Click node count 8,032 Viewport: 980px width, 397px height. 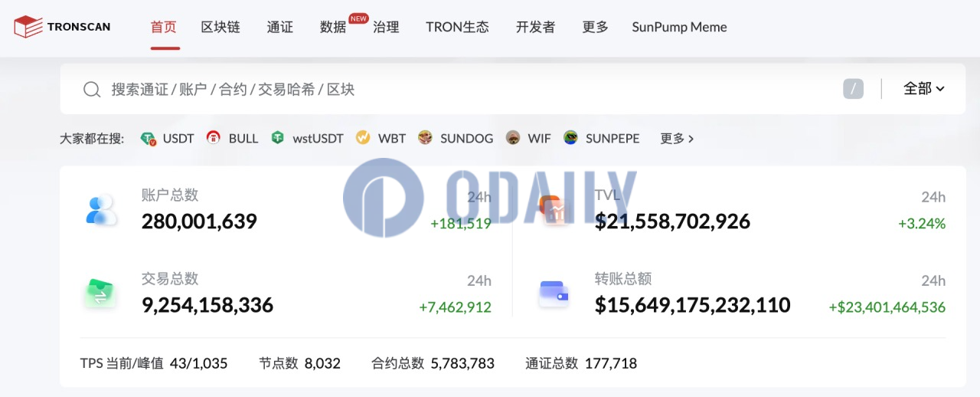click(322, 363)
